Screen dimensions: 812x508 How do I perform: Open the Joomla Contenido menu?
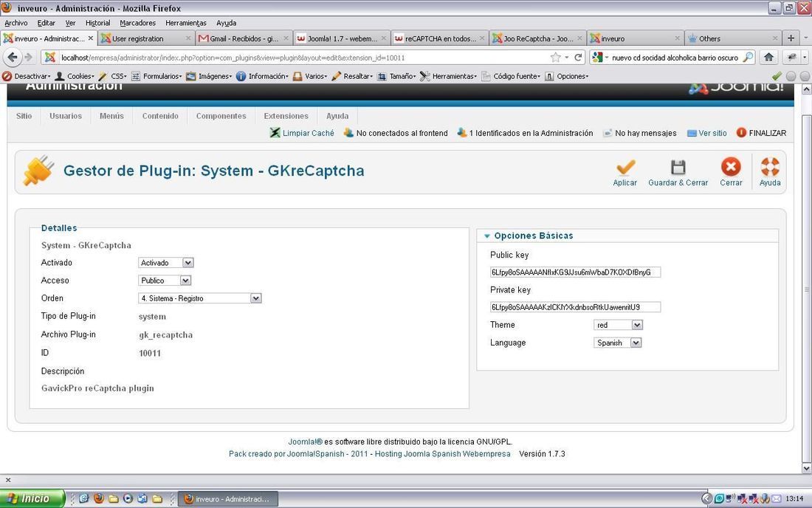coord(160,116)
